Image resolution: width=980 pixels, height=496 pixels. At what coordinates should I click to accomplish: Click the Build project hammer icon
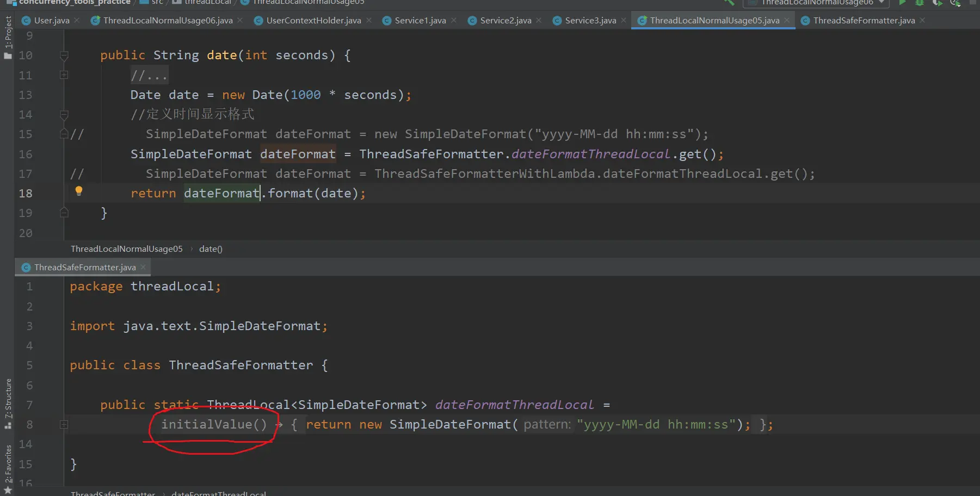729,2
